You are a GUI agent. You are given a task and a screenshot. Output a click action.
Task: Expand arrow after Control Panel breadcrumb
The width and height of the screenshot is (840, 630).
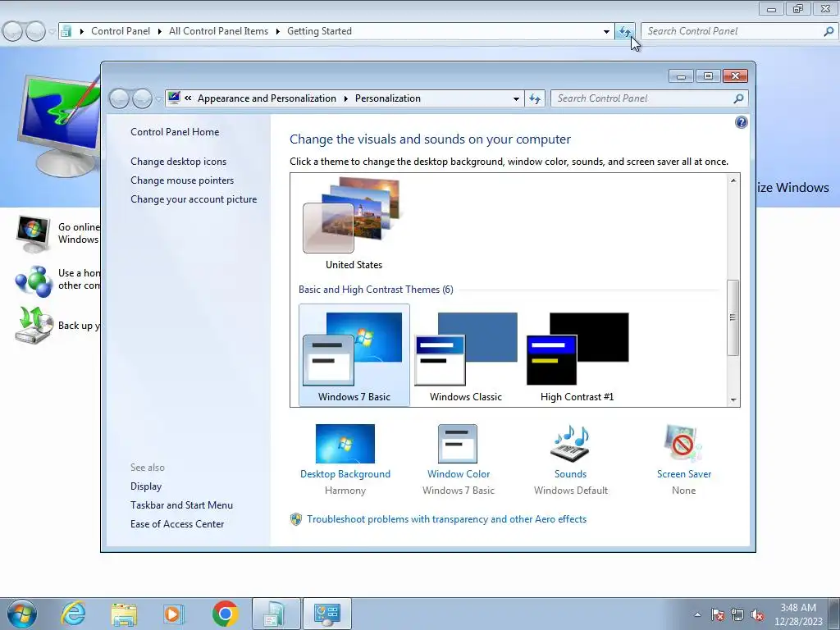(159, 31)
